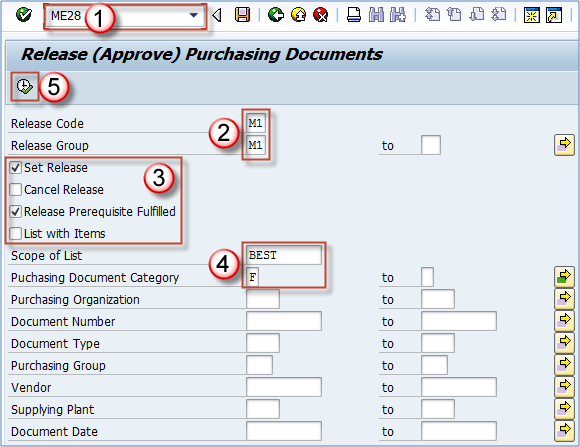Open multiple selection for Purchasing Document Category
This screenshot has height=447, width=580.
[564, 277]
